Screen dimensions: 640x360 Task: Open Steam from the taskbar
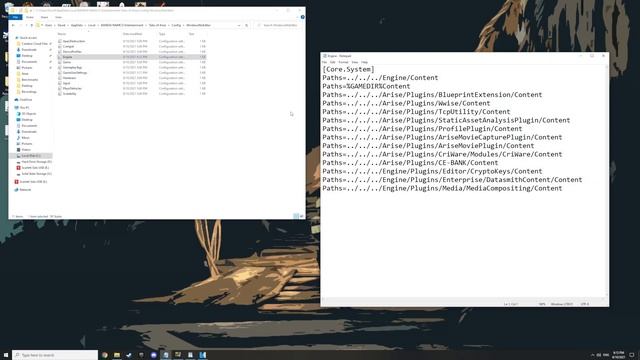click(x=129, y=355)
